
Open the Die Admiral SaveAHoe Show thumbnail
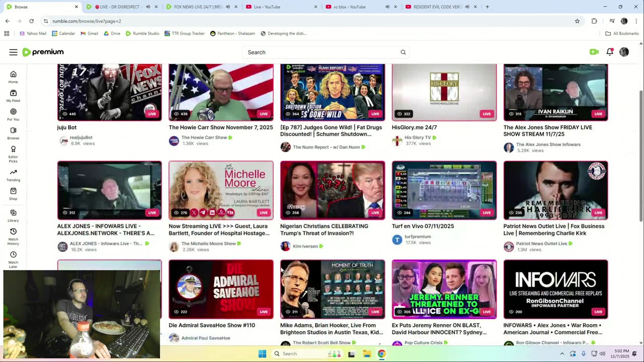[221, 289]
